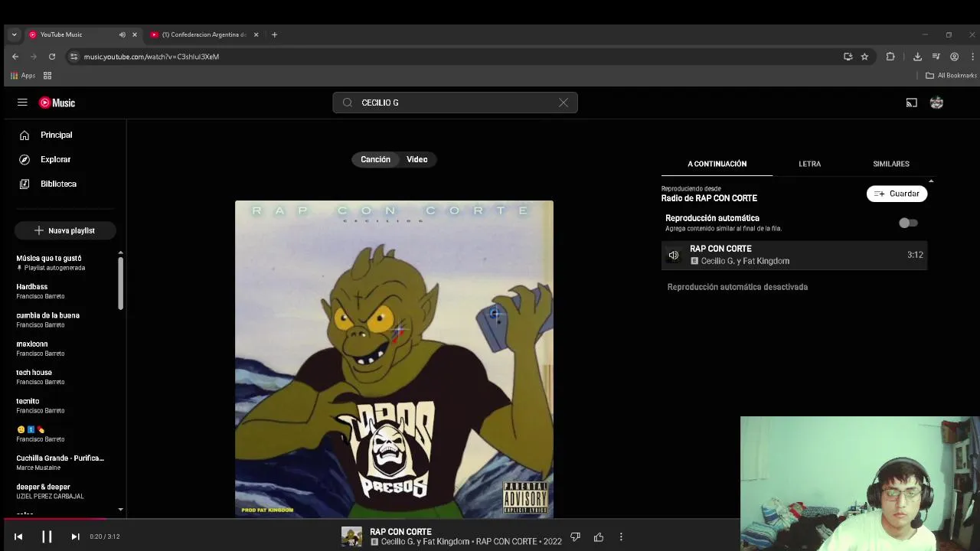This screenshot has width=980, height=551.
Task: Like the current song
Action: (599, 536)
